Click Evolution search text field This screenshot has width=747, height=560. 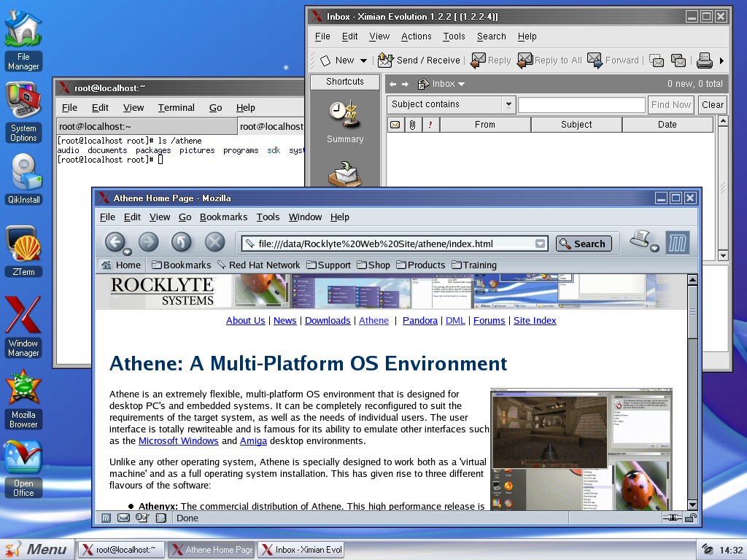point(581,105)
